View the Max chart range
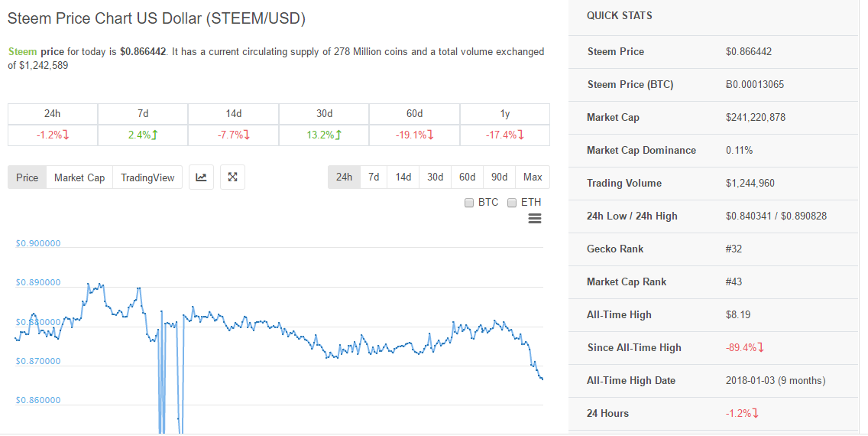868x436 pixels. point(533,177)
